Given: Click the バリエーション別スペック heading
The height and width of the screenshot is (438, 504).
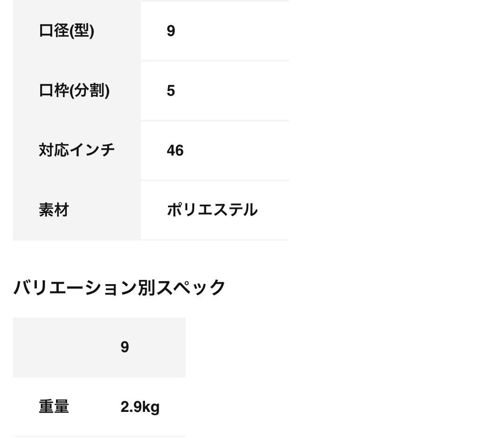Looking at the screenshot, I should pyautogui.click(x=119, y=287).
